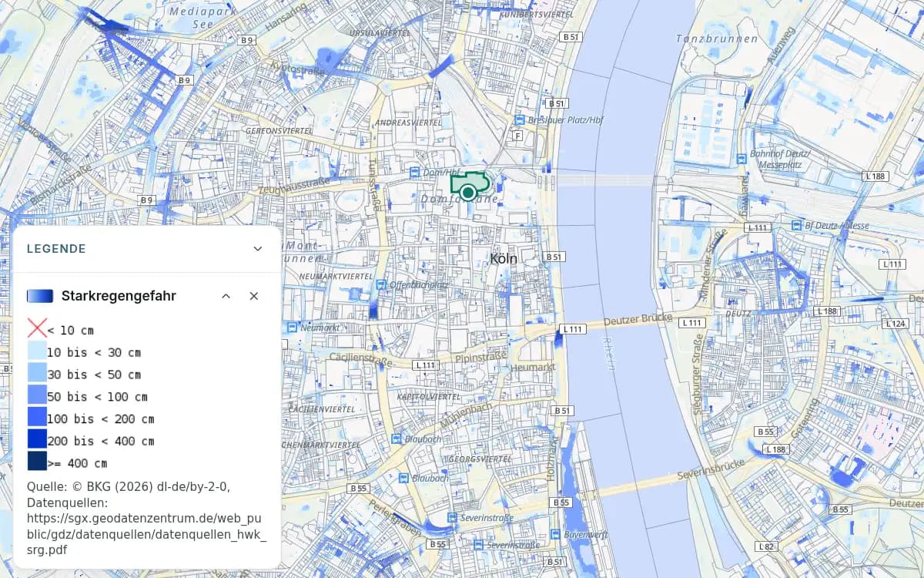Image resolution: width=924 pixels, height=578 pixels.
Task: Click the DEUTZ district label
Action: (x=738, y=314)
